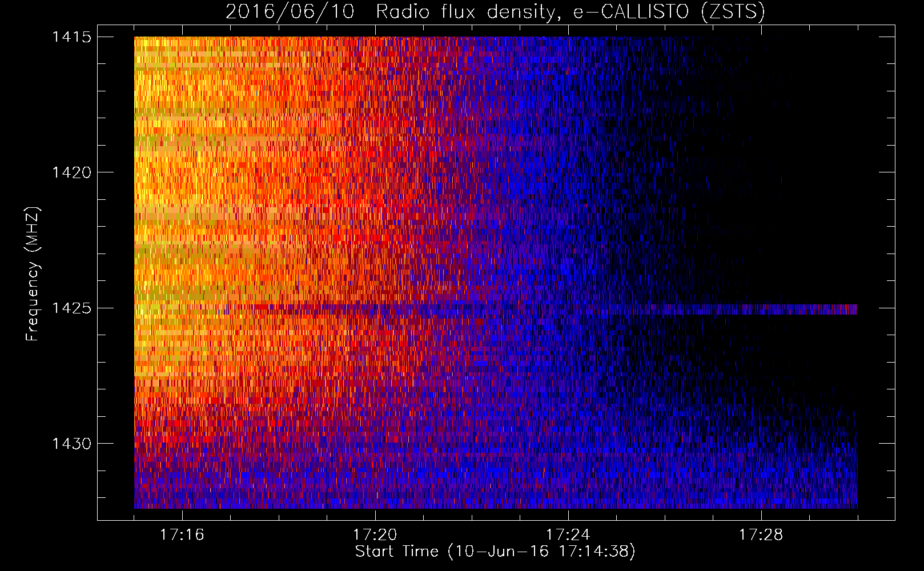Click the plot title '2016/06/10 Radio flux density, e-CALLISTO (ZSTS)'

[495, 11]
